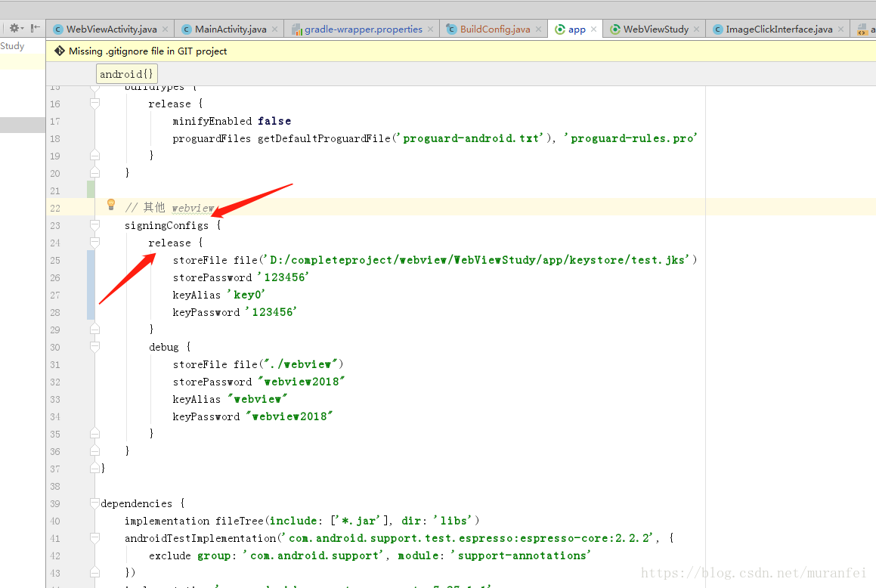Screen dimensions: 876x588
Task: Click the '// 其他 webview' comment
Action: (x=169, y=208)
